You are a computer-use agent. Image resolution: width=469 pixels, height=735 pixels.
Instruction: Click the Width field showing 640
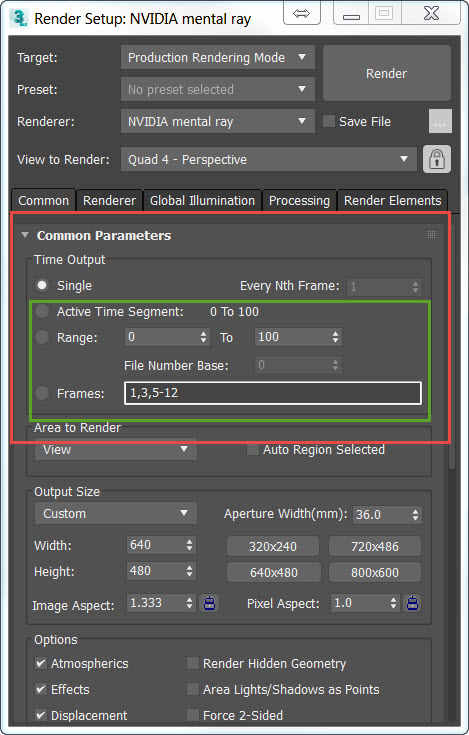tap(156, 545)
